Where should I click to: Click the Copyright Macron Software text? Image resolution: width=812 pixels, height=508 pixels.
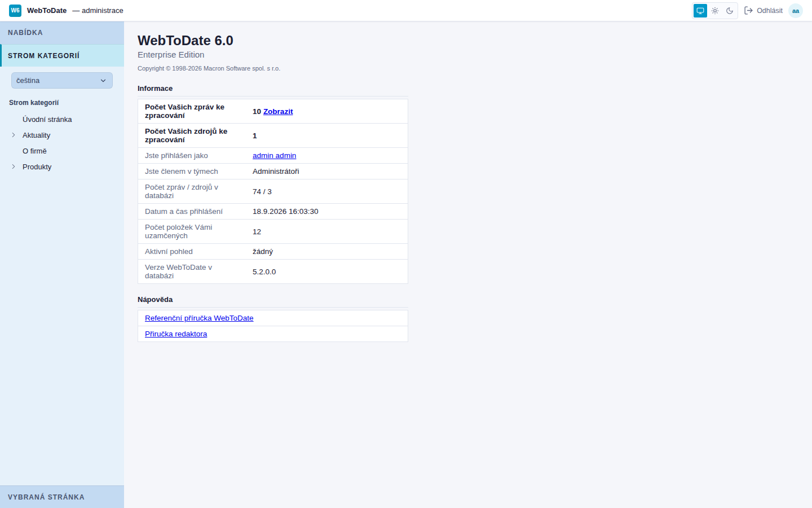click(x=209, y=68)
